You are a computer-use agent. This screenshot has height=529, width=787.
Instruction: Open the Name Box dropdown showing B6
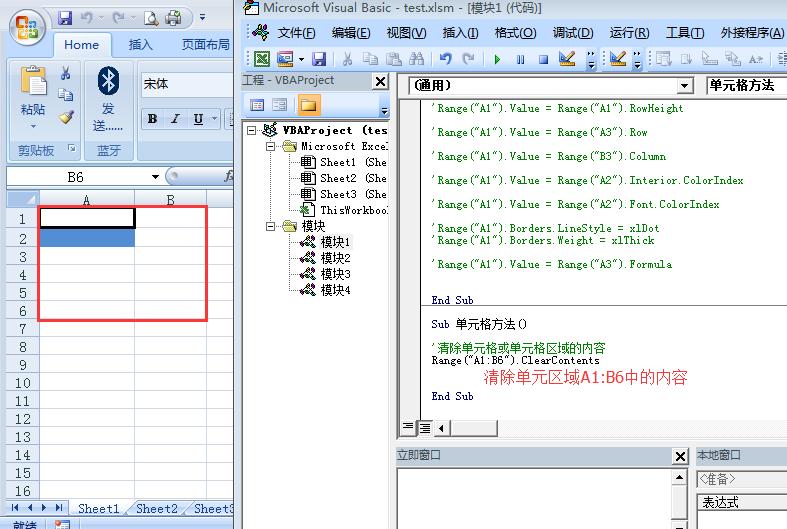coord(155,177)
